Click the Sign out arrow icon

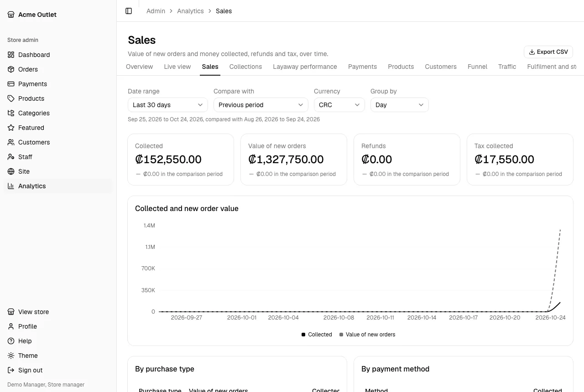point(11,370)
